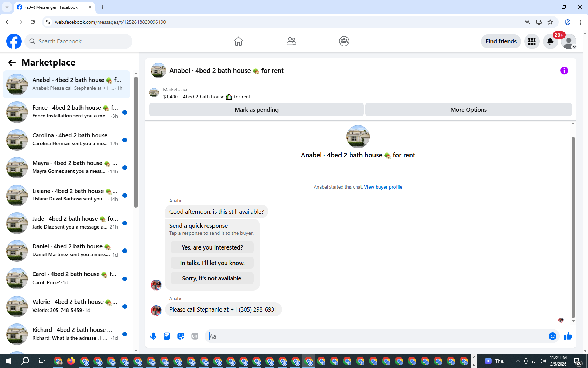
Task: Bookmark this page with star icon
Action: tap(550, 22)
